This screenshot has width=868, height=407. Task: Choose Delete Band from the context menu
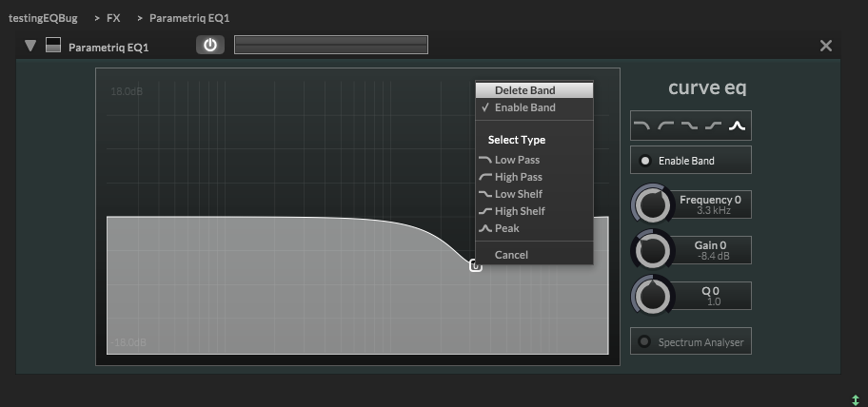[x=524, y=90]
